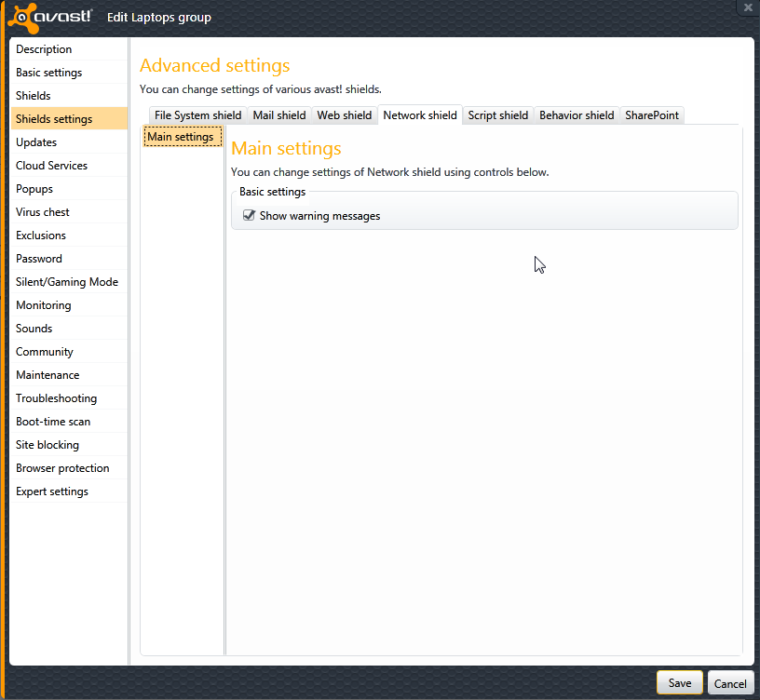Open Monitoring settings
This screenshot has height=700, width=760.
coord(68,304)
